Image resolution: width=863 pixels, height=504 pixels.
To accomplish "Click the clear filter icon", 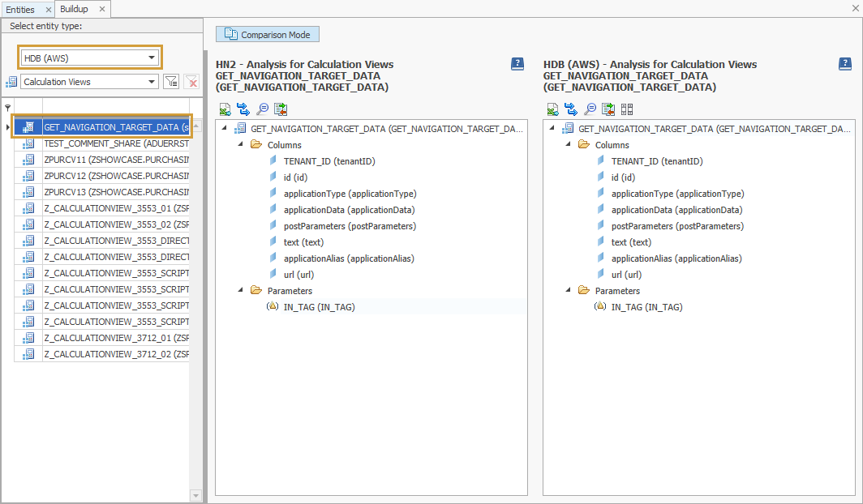I will point(191,81).
